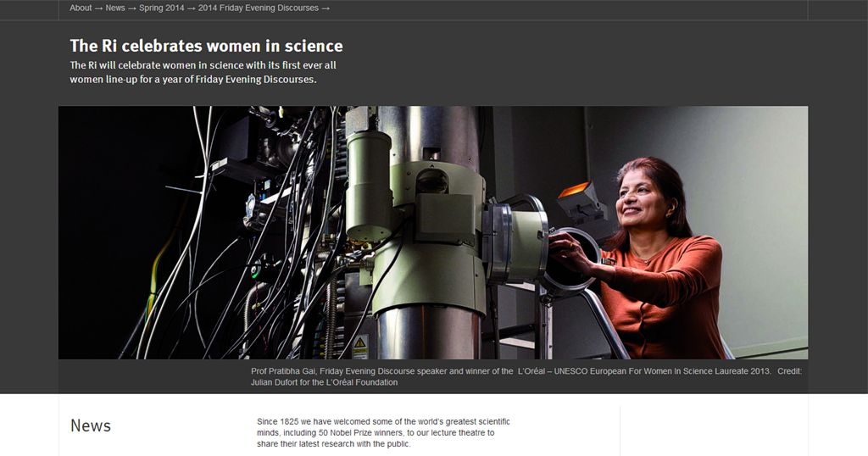Click the News section heading

pyautogui.click(x=91, y=425)
